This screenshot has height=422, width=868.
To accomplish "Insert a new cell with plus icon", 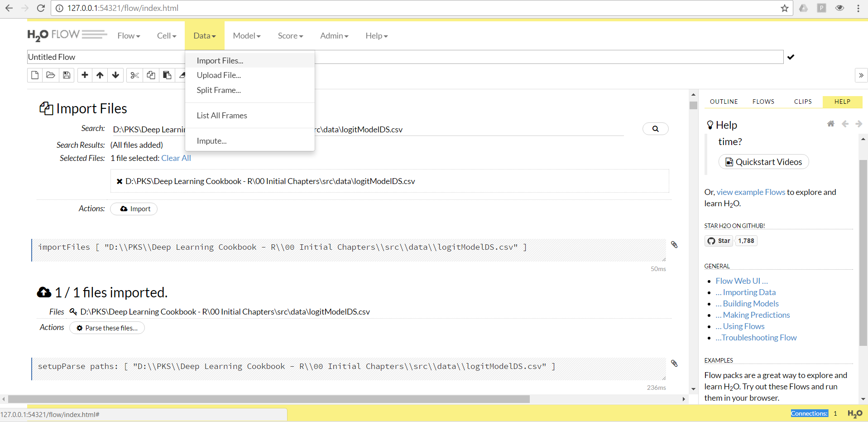I will pyautogui.click(x=85, y=75).
